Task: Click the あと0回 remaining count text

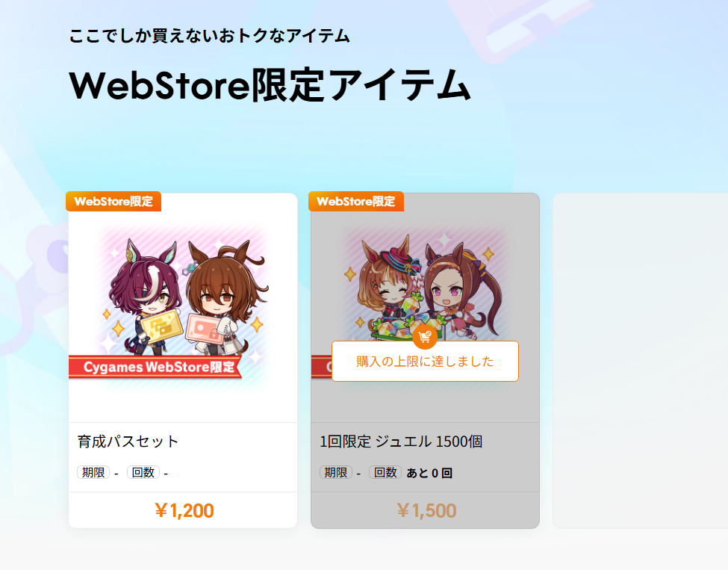Action: tap(429, 473)
